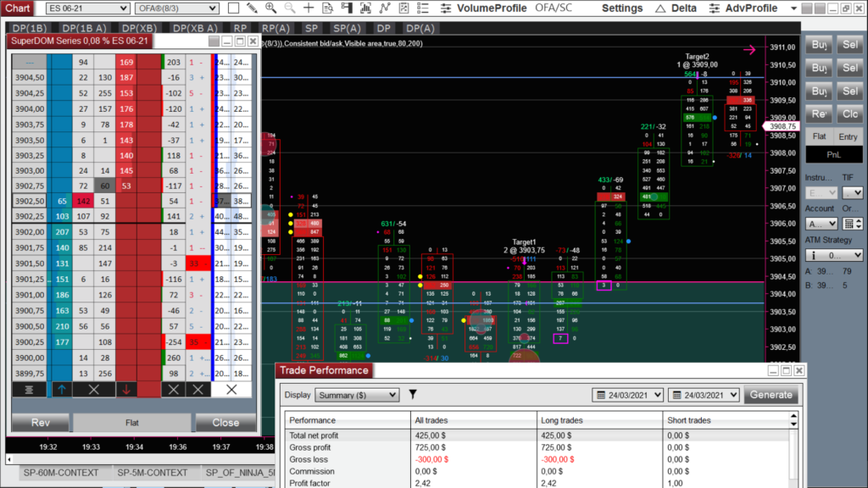Open the TIF dropdown

(853, 192)
